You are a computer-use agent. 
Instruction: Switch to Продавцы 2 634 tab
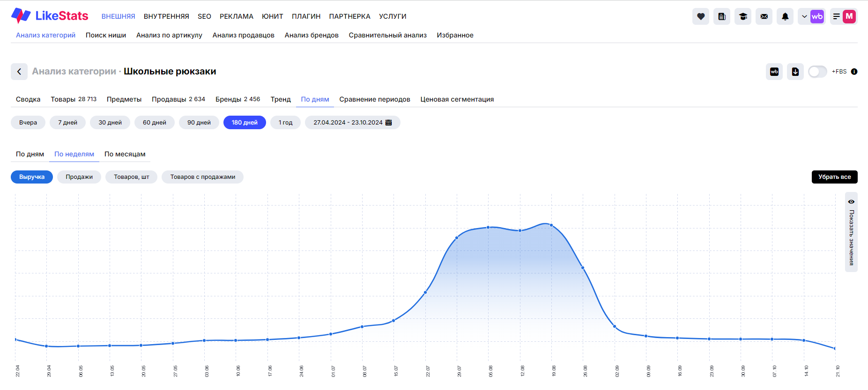pyautogui.click(x=178, y=99)
